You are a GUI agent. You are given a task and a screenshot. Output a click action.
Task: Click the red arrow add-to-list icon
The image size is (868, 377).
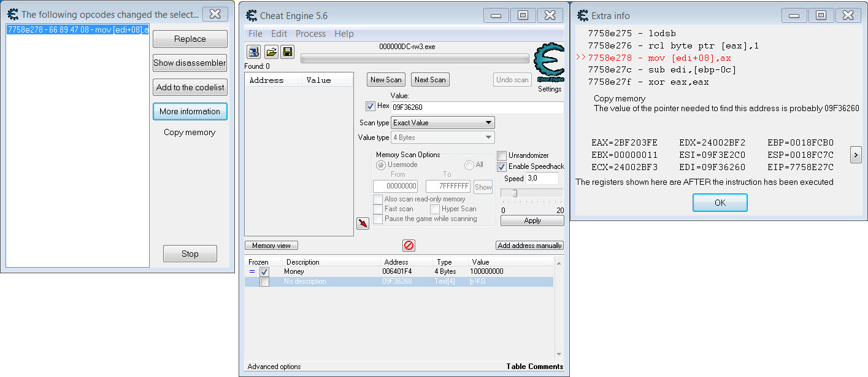pos(363,223)
